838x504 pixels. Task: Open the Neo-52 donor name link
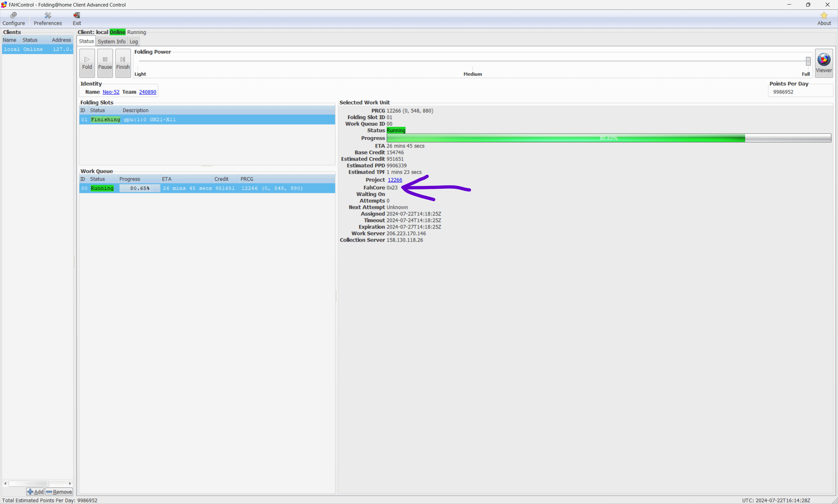click(x=111, y=92)
